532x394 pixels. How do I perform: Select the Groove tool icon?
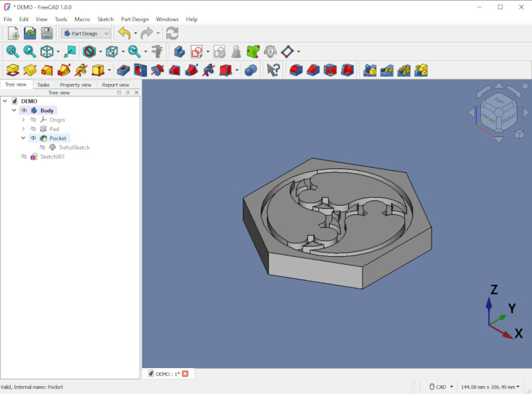point(157,71)
